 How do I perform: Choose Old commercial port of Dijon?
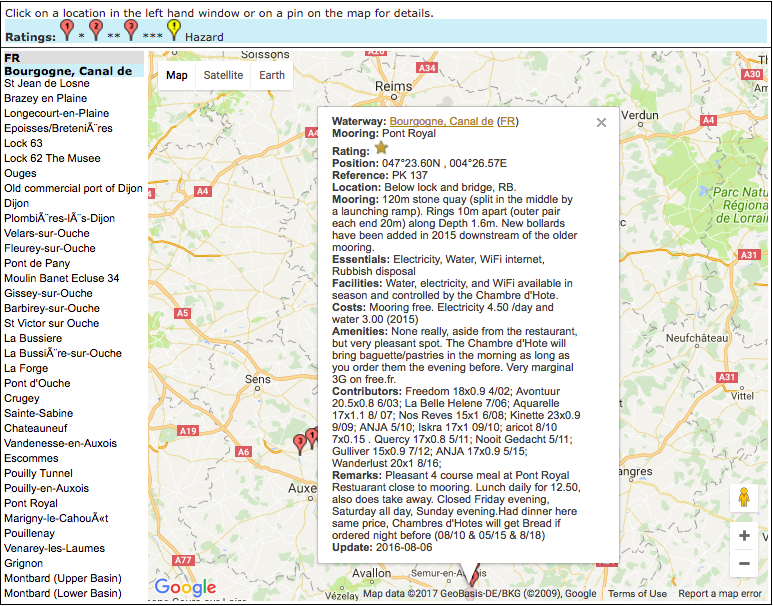click(73, 188)
